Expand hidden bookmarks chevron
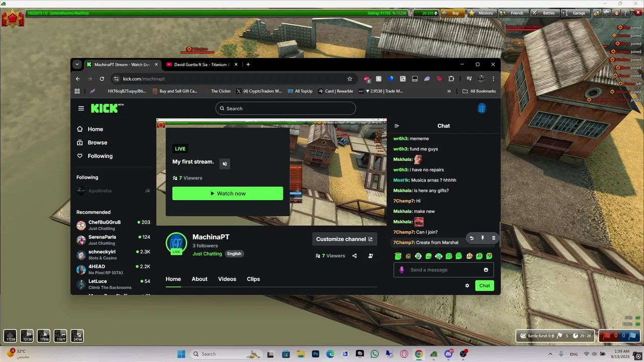This screenshot has width=644, height=362. (449, 92)
